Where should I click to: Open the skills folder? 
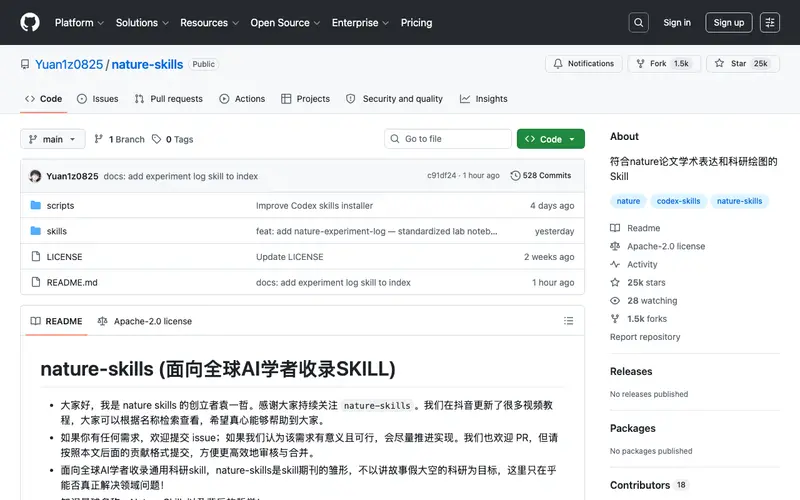point(57,231)
